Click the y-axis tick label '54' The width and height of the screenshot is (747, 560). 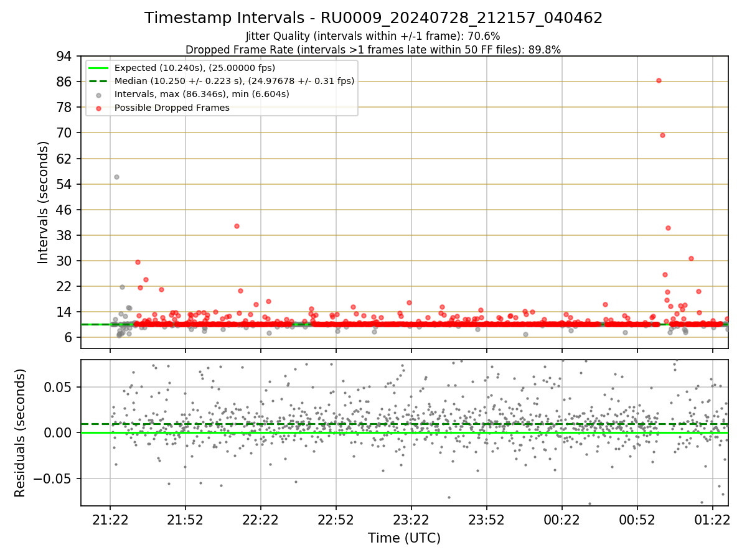[x=65, y=184]
